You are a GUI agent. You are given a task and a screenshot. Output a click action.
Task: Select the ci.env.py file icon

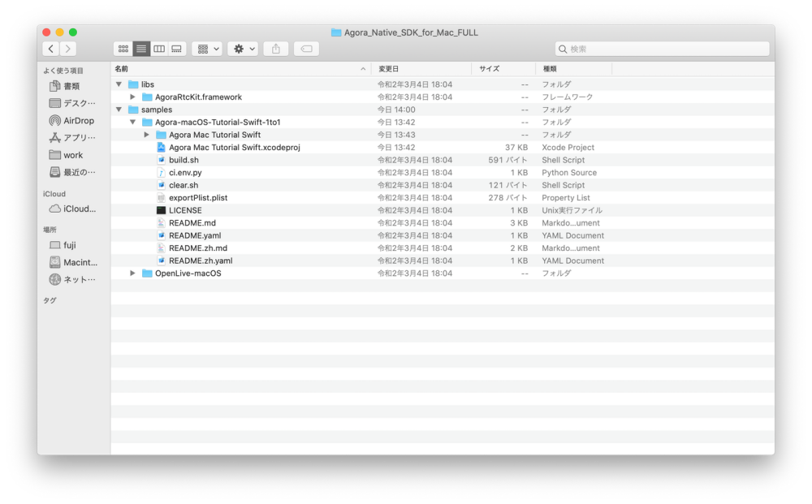point(161,172)
